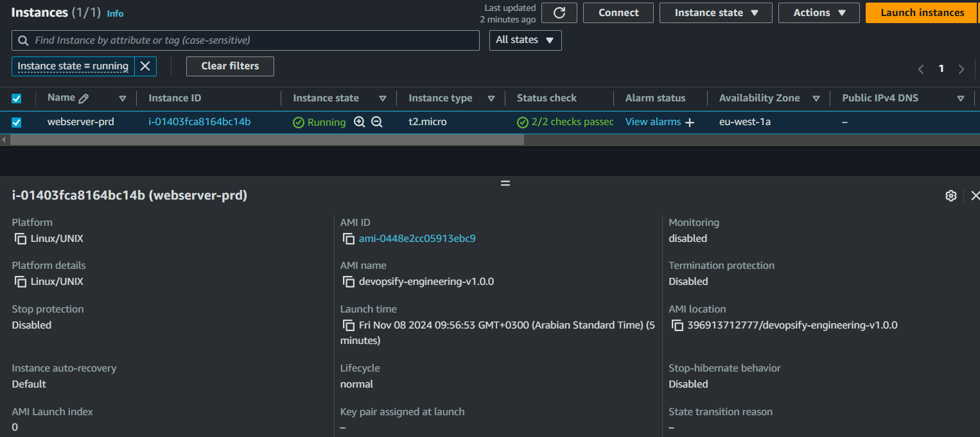980x437 pixels.
Task: Click the horizontal table scrollbar
Action: click(x=267, y=140)
